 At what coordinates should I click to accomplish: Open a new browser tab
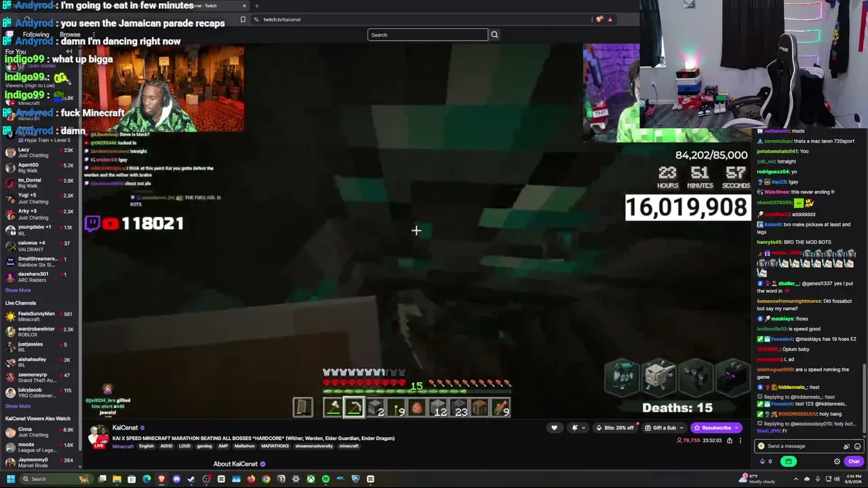coord(256,5)
